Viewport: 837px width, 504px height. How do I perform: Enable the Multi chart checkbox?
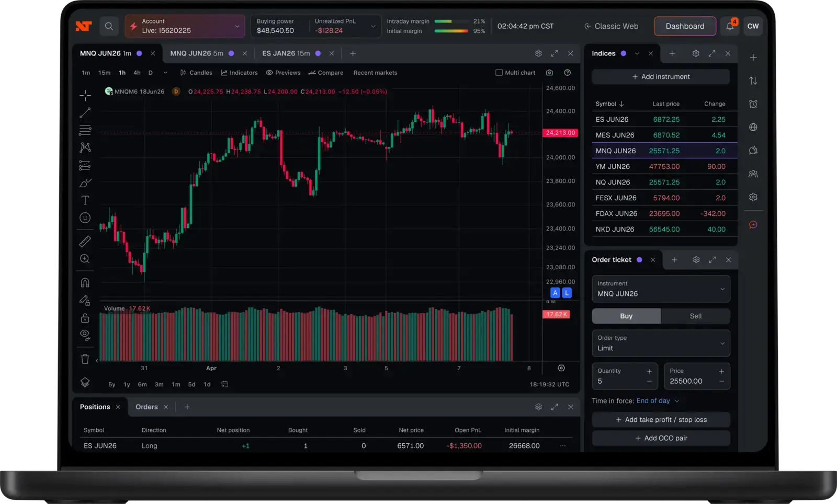coord(499,73)
